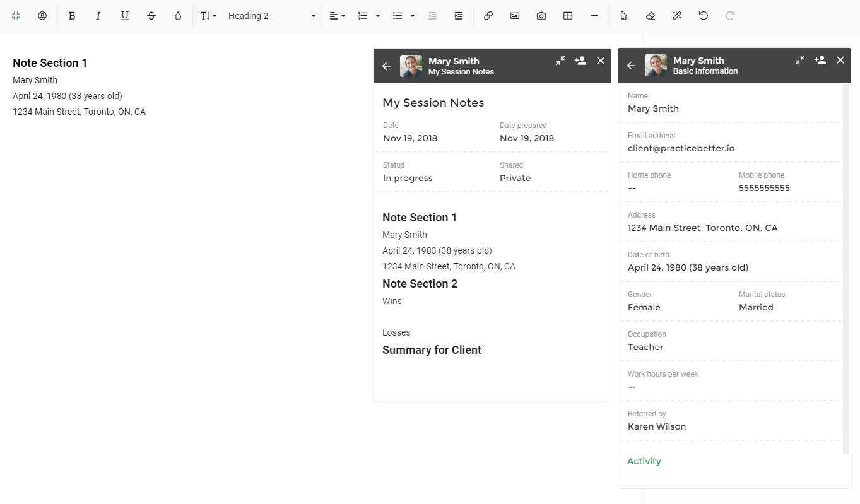Click the Gender value Female

[x=644, y=307]
